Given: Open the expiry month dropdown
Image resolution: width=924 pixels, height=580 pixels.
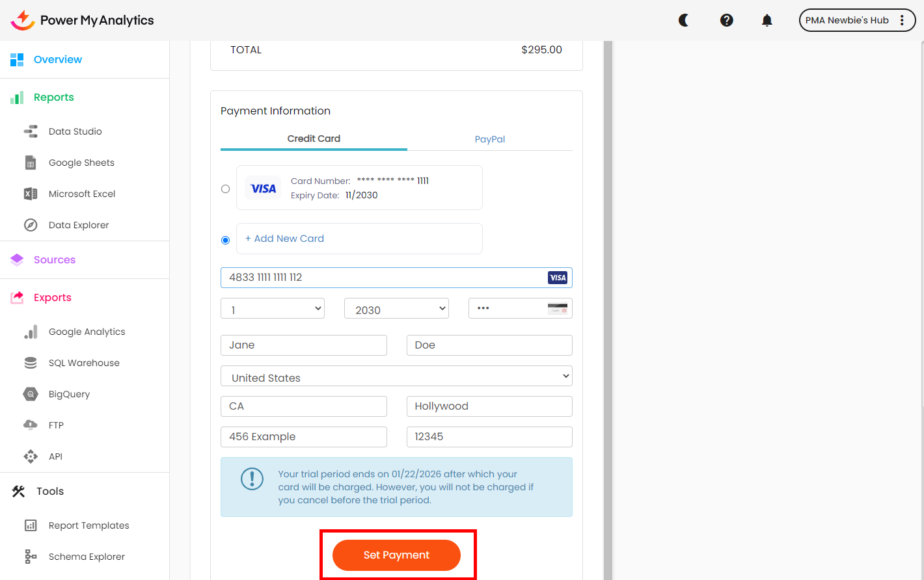Looking at the screenshot, I should [x=273, y=309].
